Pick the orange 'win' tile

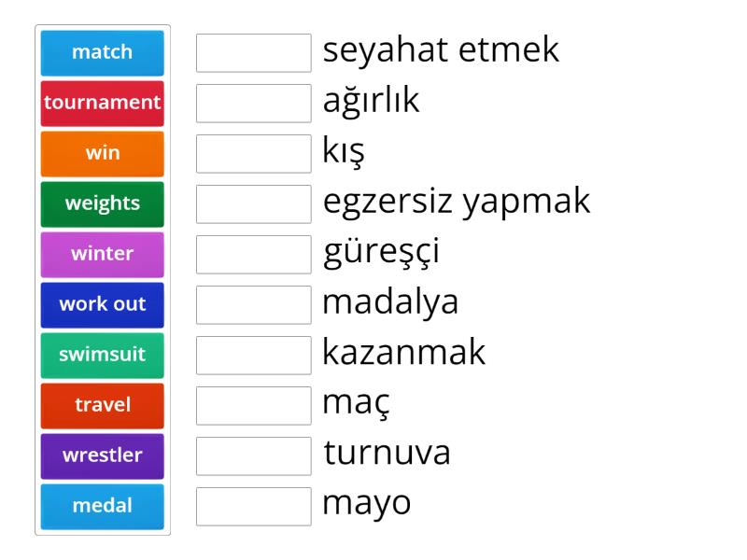(103, 153)
